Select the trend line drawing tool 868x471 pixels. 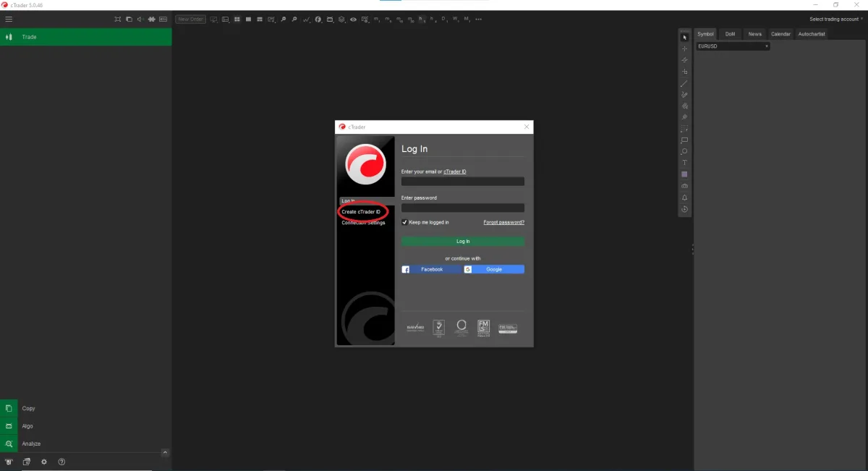685,83
